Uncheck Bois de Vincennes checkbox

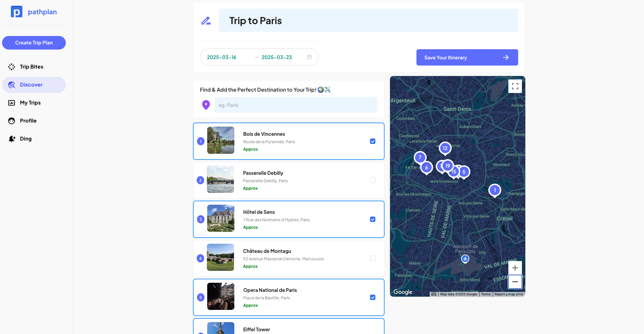[373, 141]
